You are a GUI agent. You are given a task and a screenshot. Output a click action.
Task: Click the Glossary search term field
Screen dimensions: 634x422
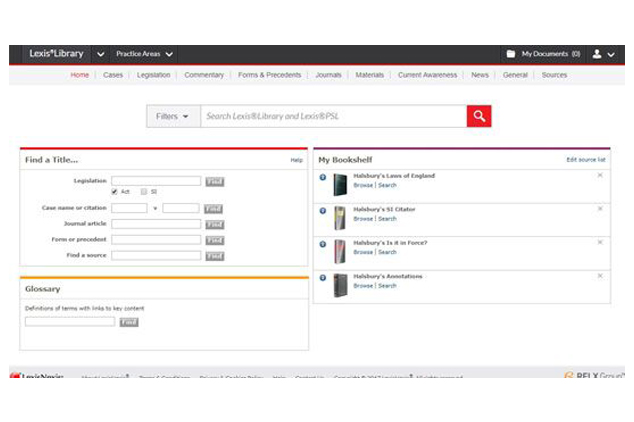[x=70, y=322]
